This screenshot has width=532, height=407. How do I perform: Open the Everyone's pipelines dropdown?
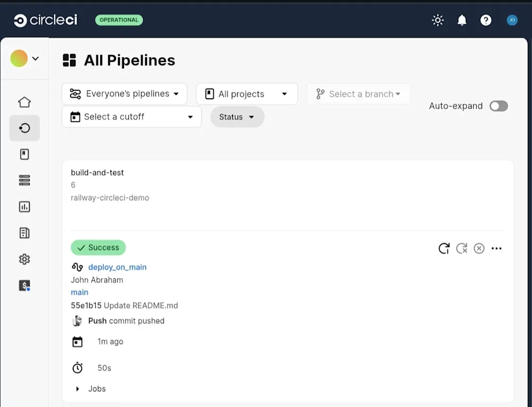[x=124, y=93]
